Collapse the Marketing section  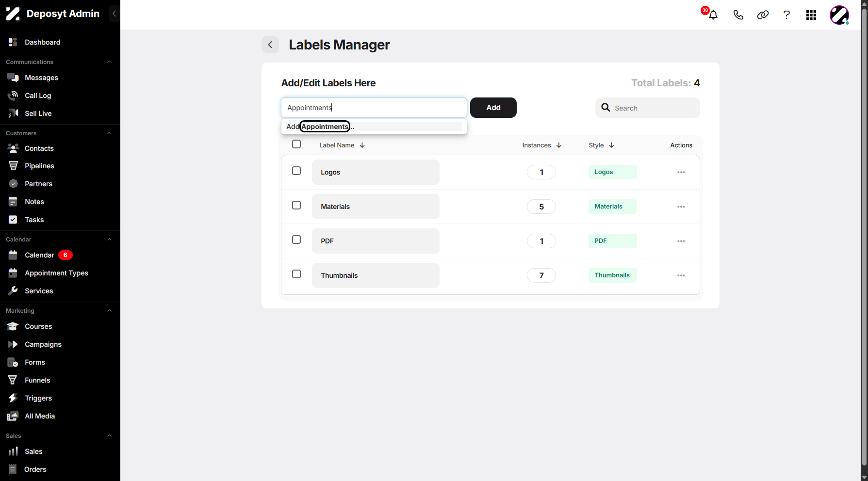(109, 311)
